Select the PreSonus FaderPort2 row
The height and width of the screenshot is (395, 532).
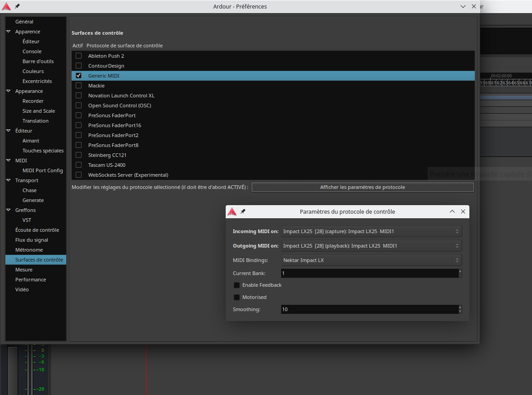273,135
